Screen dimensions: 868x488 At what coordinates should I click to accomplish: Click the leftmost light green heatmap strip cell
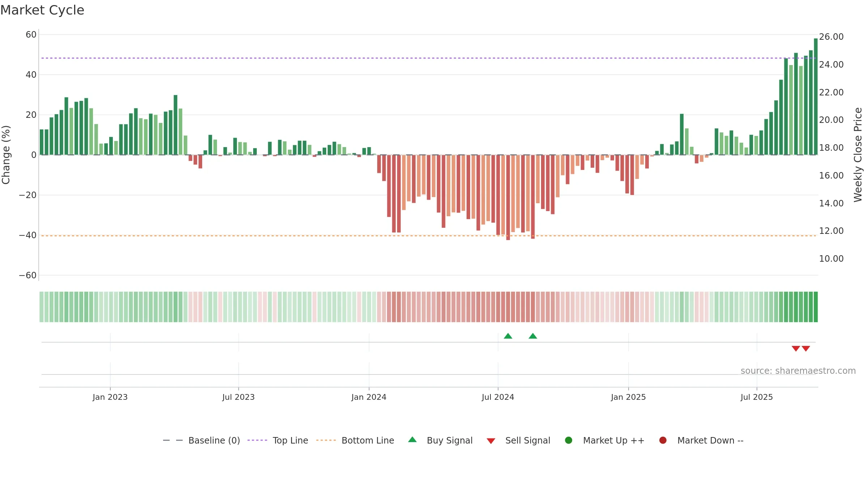[42, 307]
